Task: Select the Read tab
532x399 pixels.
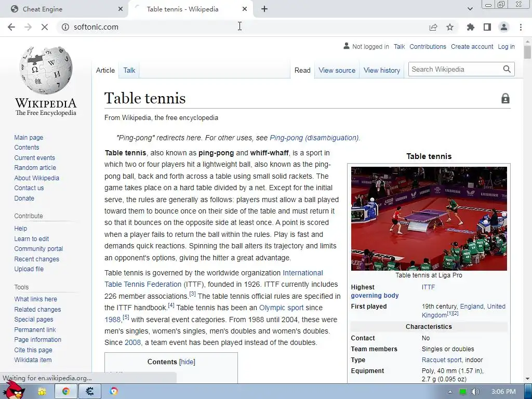Action: tap(302, 70)
